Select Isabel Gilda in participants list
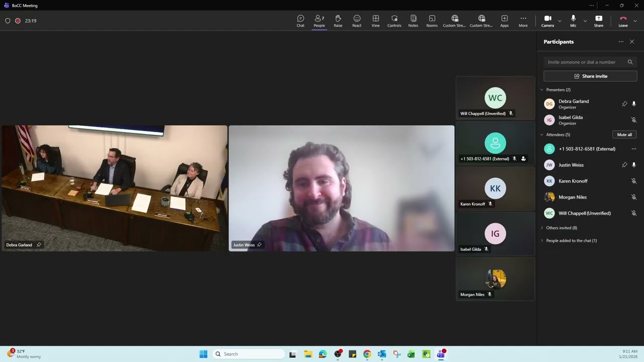 pos(590,120)
